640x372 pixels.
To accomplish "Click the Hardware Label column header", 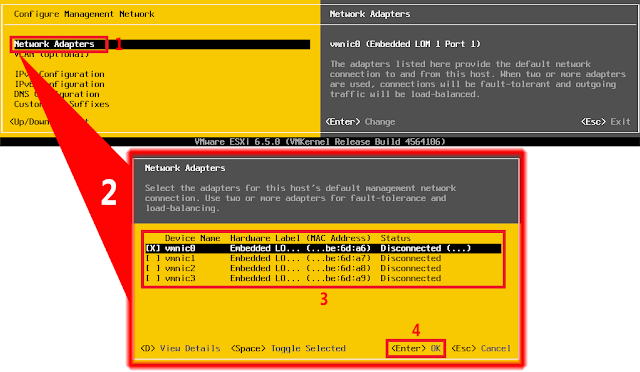I will tap(265, 238).
